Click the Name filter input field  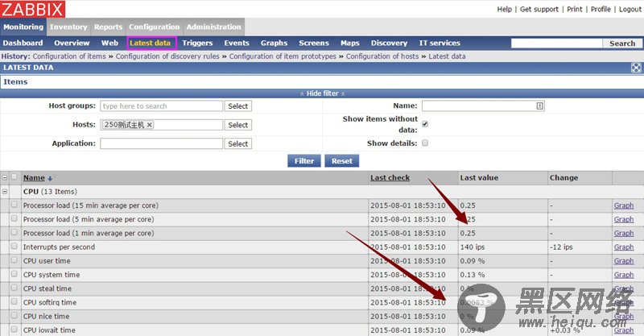483,106
